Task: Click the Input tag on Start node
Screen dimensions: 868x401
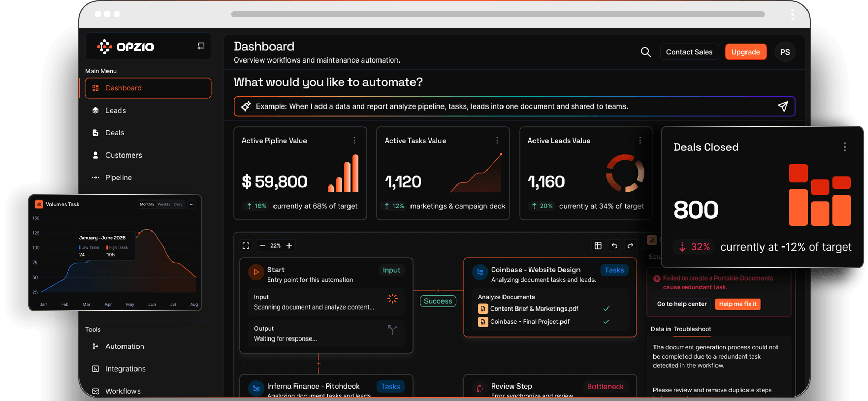Action: pos(391,270)
